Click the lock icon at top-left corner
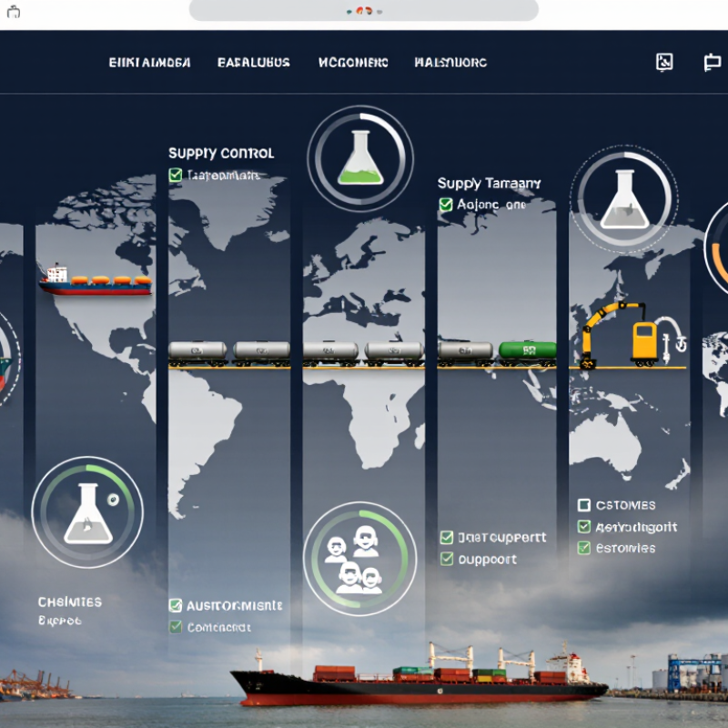728x728 pixels. [x=14, y=12]
